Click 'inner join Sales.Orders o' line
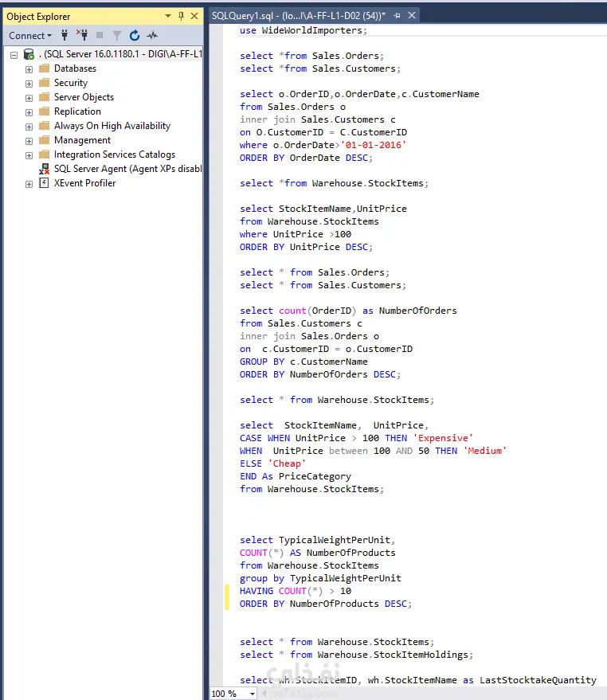 (309, 336)
